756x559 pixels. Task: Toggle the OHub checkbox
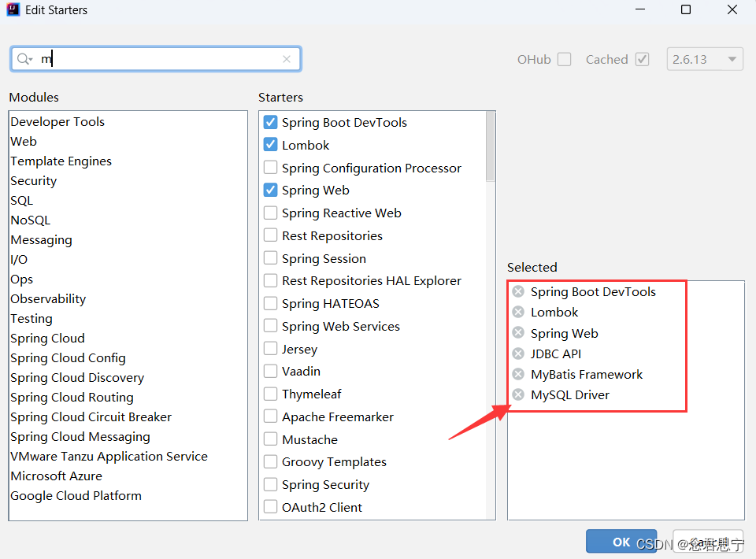tap(564, 59)
